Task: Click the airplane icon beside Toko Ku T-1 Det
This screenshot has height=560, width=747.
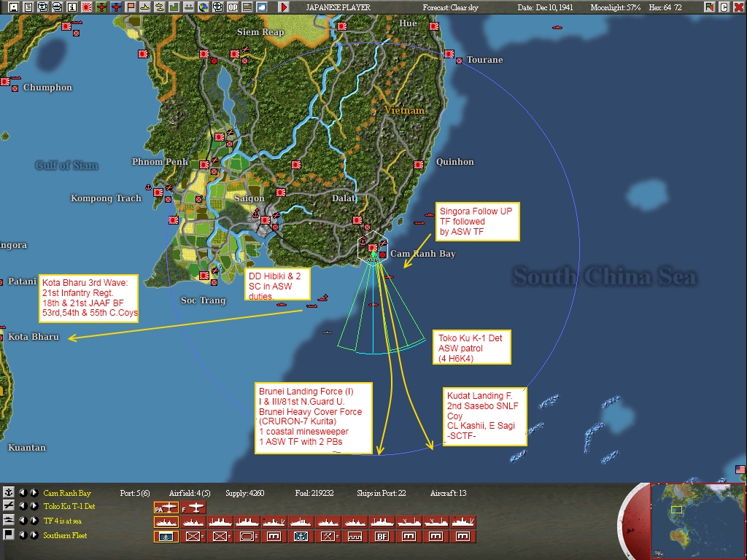Action: pyautogui.click(x=9, y=506)
